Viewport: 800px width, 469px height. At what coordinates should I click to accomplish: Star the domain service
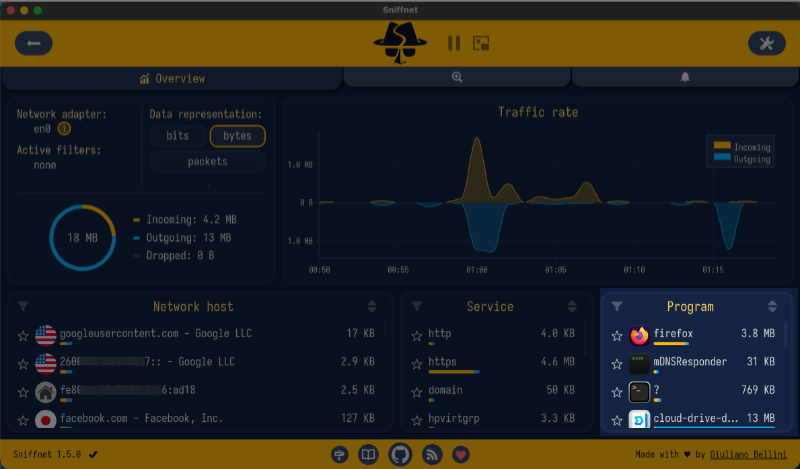[417, 392]
